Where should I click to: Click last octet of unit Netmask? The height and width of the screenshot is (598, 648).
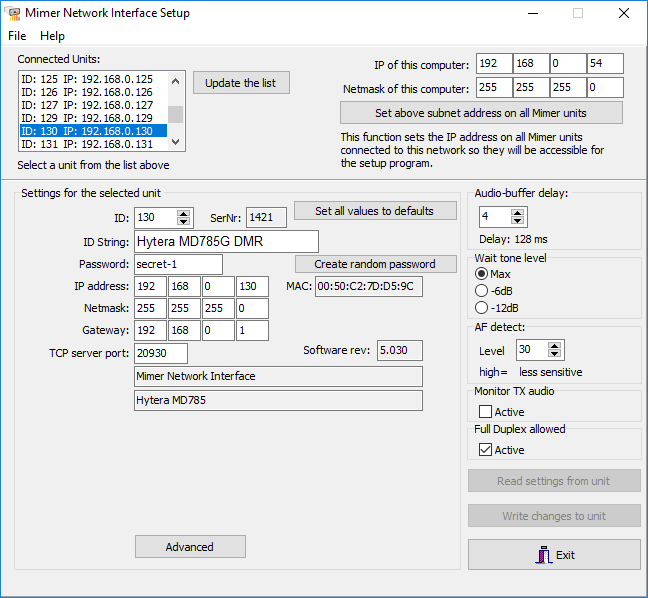(x=252, y=308)
